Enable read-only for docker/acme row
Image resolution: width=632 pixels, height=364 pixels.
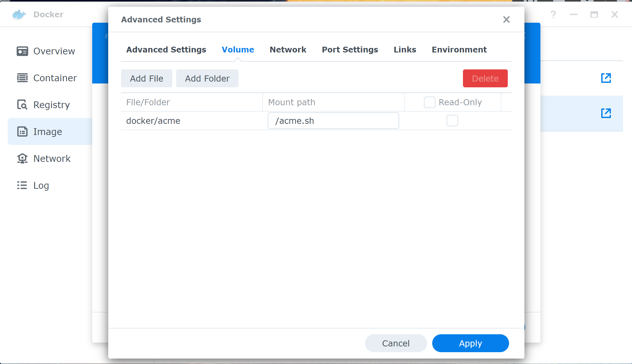click(452, 121)
